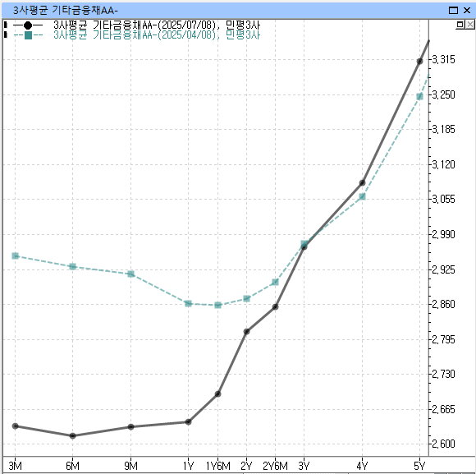Close the chart legend box
Viewport: 476px width, 474px height.
[x=470, y=25]
